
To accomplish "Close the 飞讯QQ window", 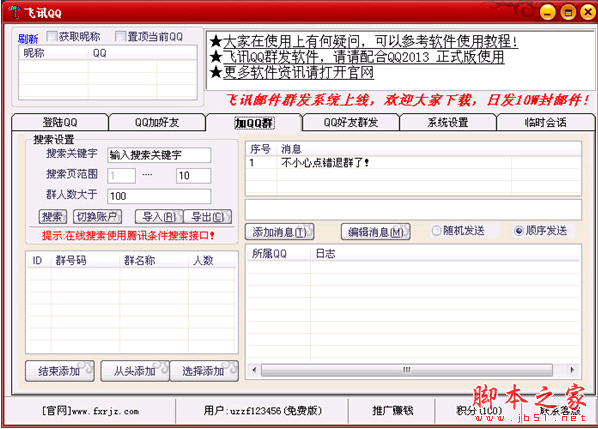I will (x=588, y=13).
